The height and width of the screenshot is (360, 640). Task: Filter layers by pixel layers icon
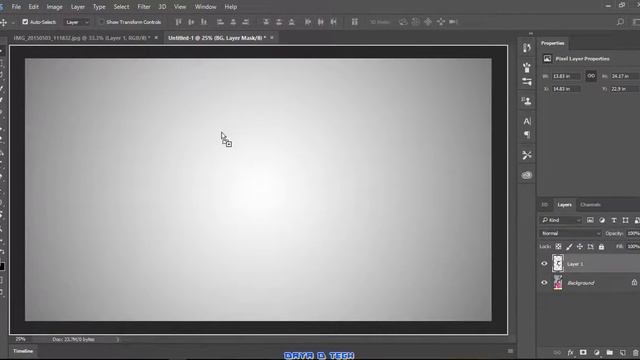point(590,220)
